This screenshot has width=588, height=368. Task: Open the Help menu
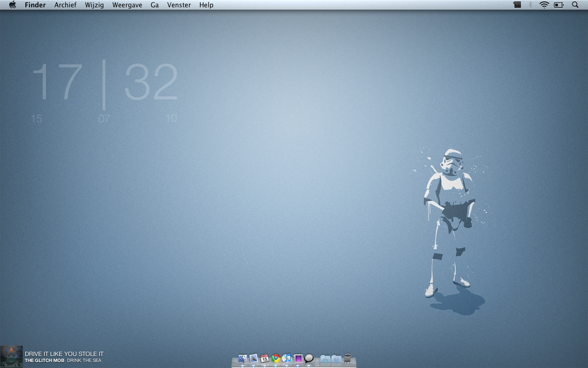click(206, 5)
